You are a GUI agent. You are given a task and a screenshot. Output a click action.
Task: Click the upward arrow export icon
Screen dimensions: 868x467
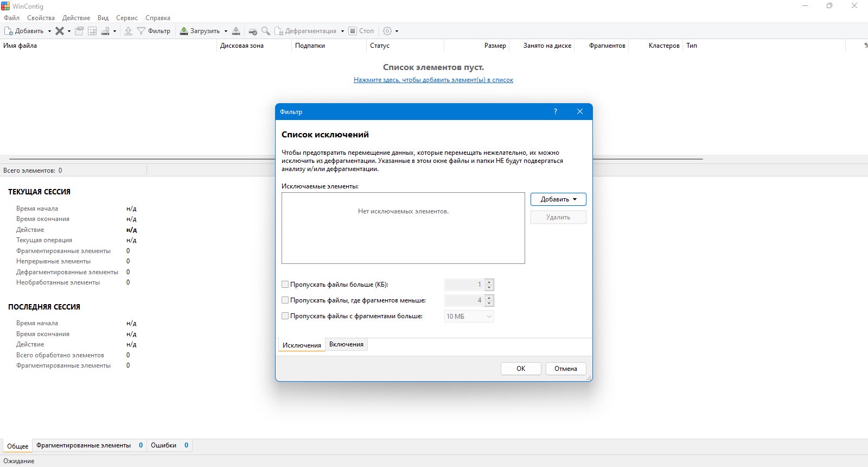pos(128,31)
